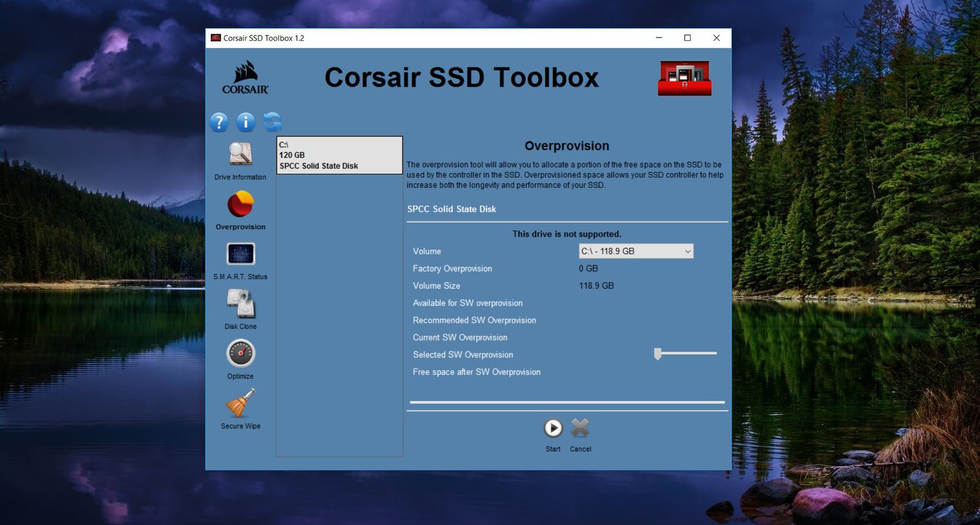
Task: Click 'Available for SW overprovision' label
Action: coord(468,303)
